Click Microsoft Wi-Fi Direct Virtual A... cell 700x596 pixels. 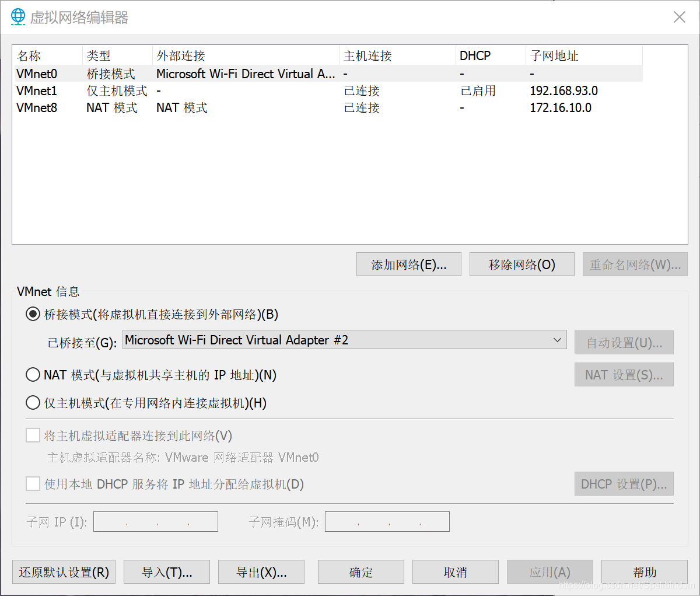tap(246, 74)
